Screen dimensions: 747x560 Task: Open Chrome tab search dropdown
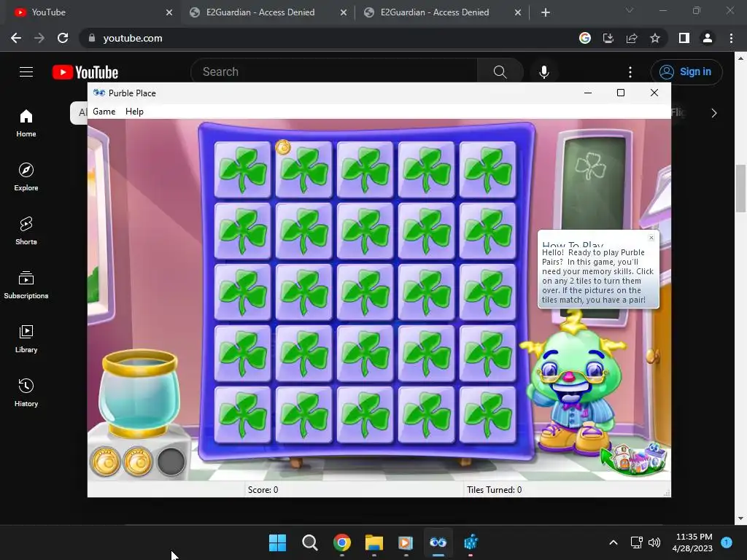tap(630, 10)
